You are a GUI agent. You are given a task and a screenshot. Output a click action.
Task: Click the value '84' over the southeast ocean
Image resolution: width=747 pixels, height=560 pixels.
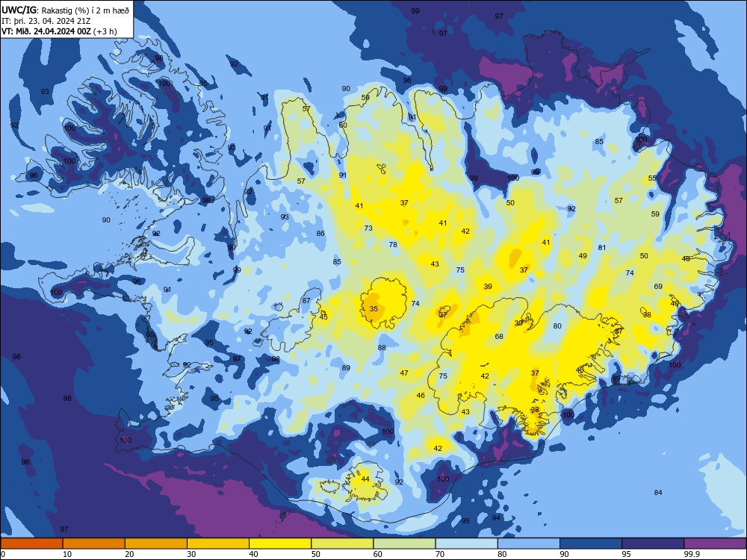coord(658,492)
